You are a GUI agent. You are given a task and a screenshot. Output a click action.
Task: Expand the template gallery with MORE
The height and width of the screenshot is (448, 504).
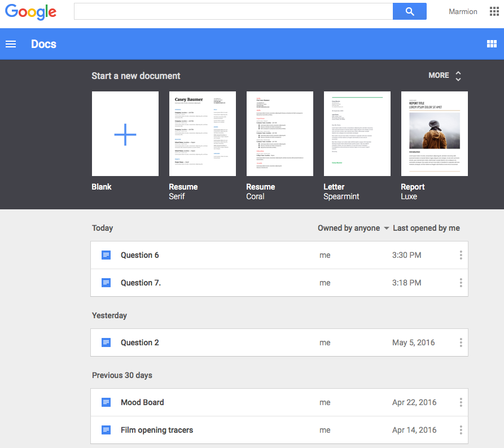(439, 75)
